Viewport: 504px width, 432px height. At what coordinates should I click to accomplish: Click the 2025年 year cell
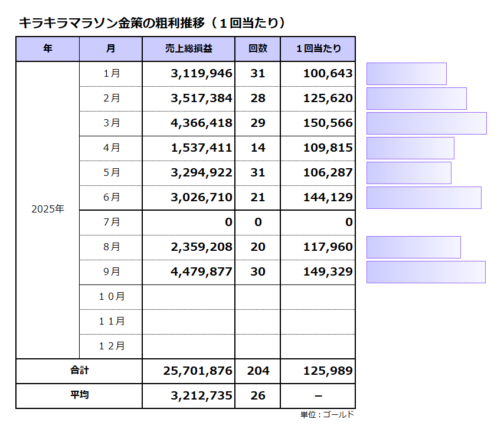47,210
